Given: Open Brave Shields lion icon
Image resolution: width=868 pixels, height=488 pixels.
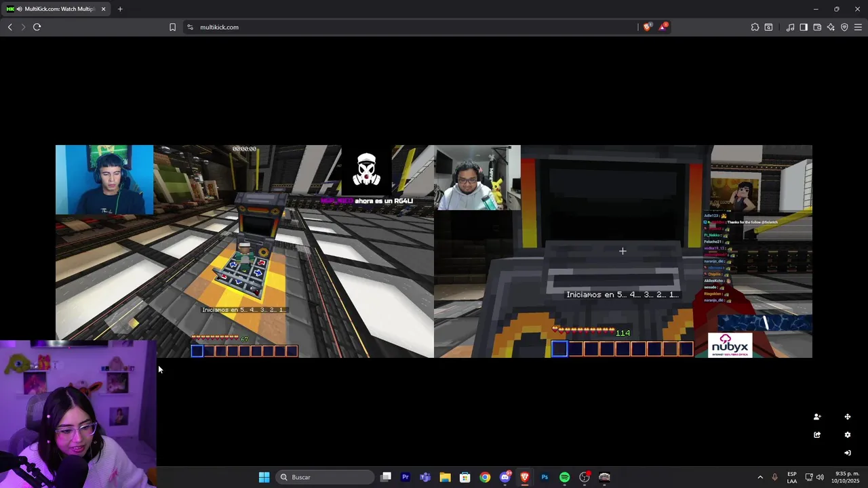Looking at the screenshot, I should tap(647, 27).
